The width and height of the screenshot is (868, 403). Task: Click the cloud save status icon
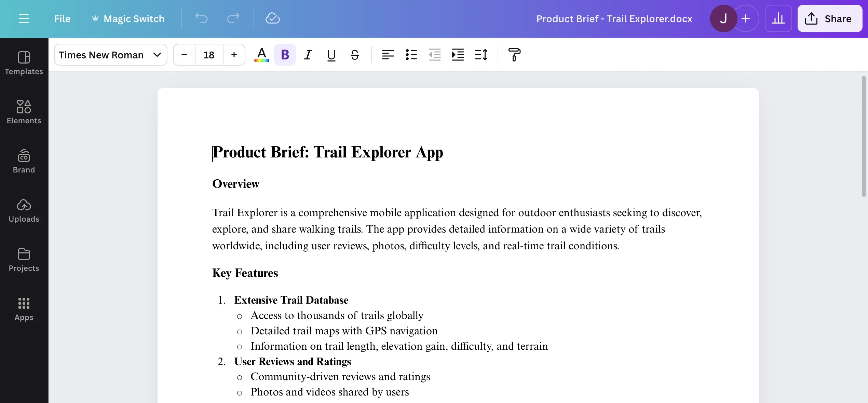[x=272, y=18]
